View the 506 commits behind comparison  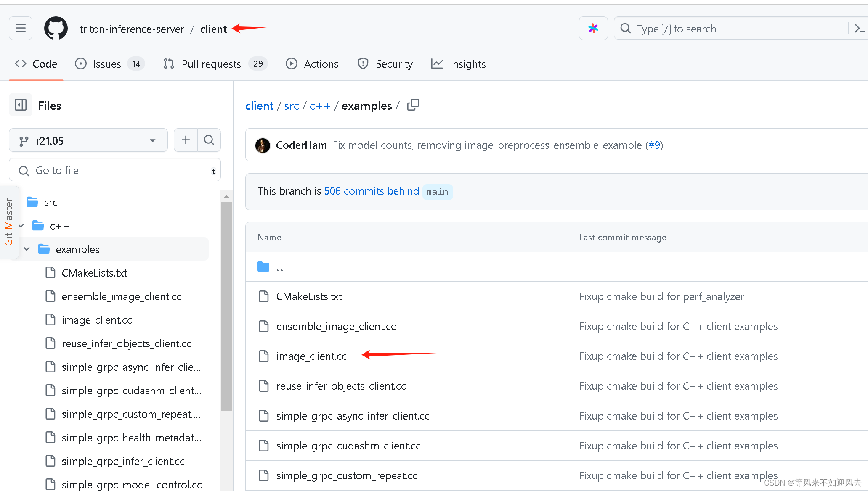pyautogui.click(x=372, y=191)
